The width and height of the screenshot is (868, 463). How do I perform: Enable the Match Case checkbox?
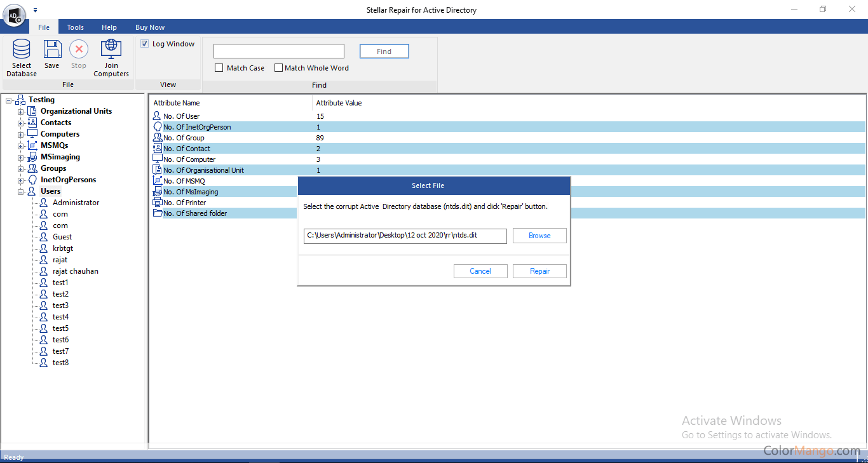[x=219, y=68]
